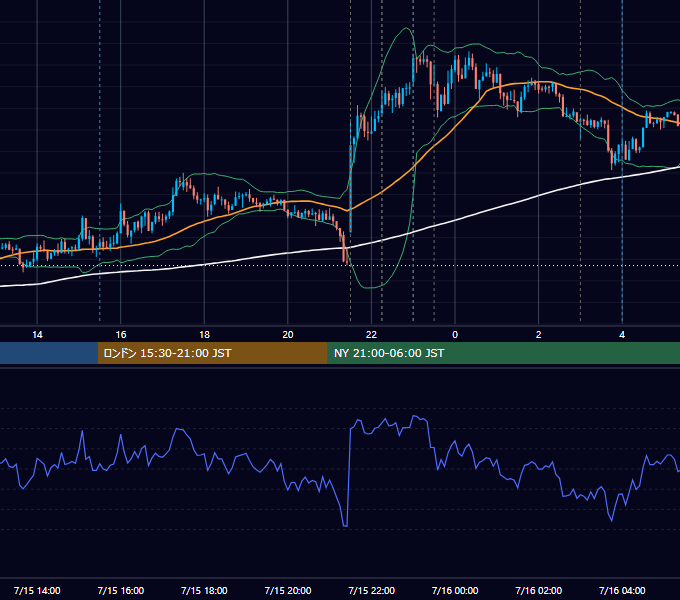Click the 7/16 04:00 date label
Screen dimensions: 680x600
click(x=622, y=590)
